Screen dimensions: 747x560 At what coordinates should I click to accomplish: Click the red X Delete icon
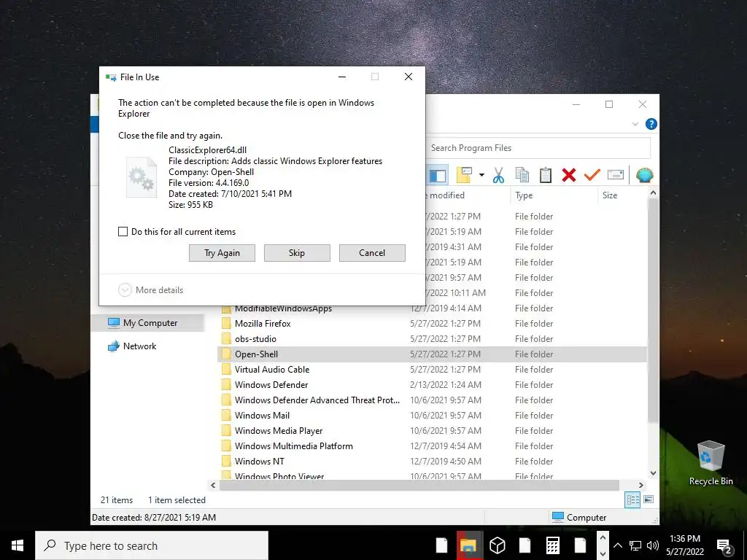click(569, 175)
